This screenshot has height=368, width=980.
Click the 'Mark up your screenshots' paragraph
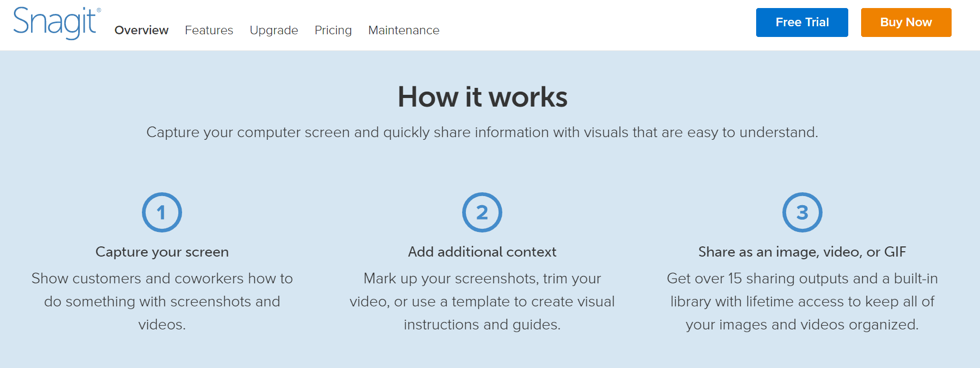482,301
